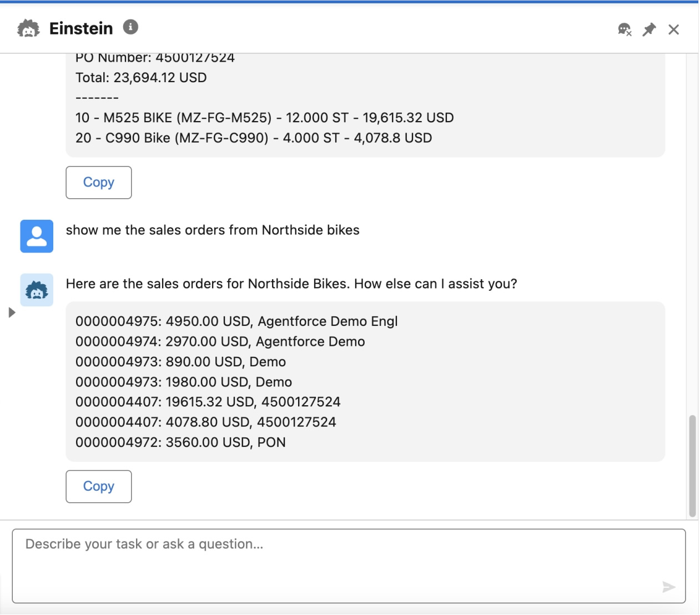Select order row 0000004975 Agentforce Demo Engl
Screen dimensions: 700x615
click(x=236, y=321)
